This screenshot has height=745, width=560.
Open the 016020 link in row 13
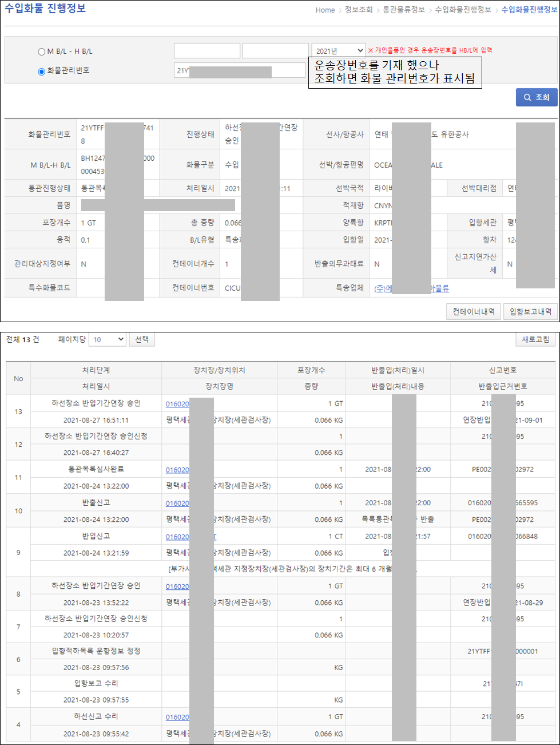[x=177, y=404]
